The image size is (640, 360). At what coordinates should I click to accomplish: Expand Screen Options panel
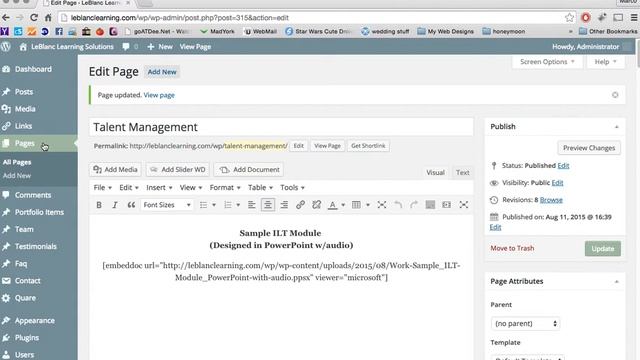[x=547, y=62]
